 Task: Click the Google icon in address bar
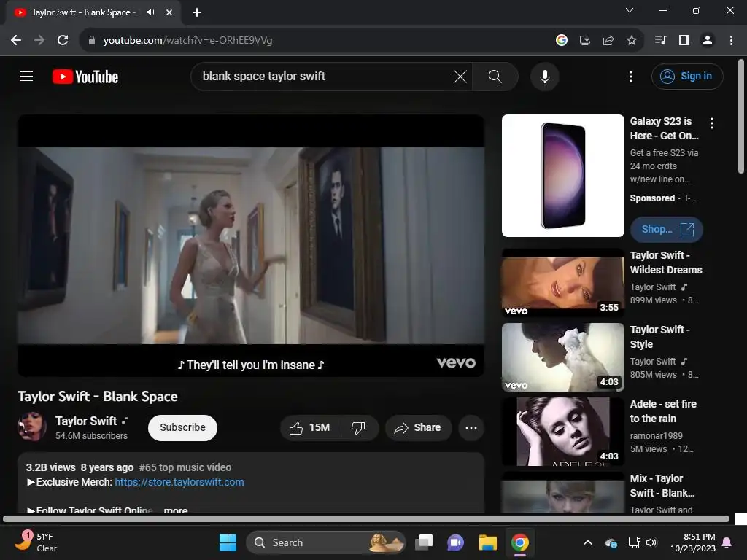point(562,41)
